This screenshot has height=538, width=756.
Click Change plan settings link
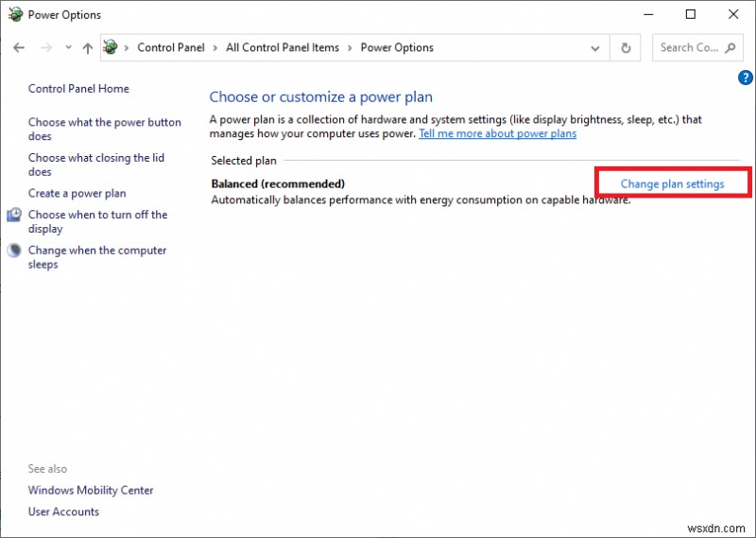coord(672,183)
